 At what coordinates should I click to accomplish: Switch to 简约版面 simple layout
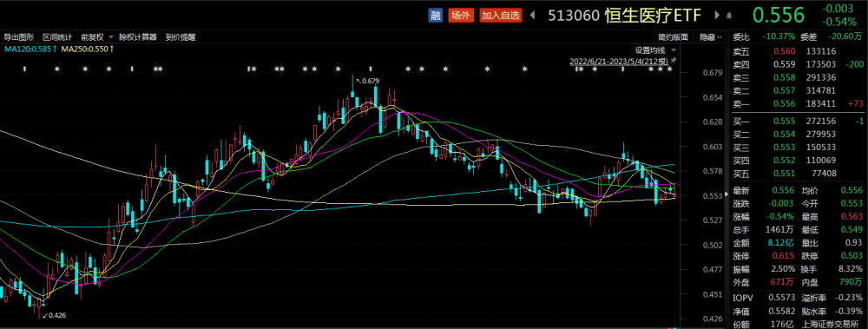point(674,37)
